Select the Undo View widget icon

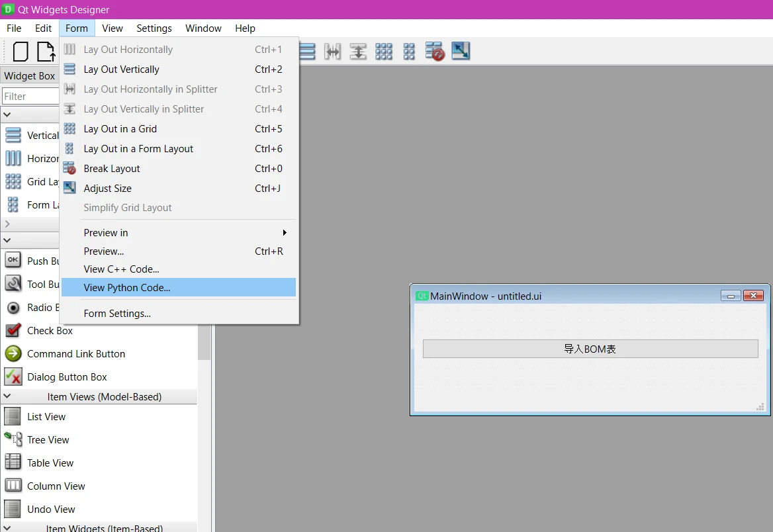pyautogui.click(x=13, y=509)
